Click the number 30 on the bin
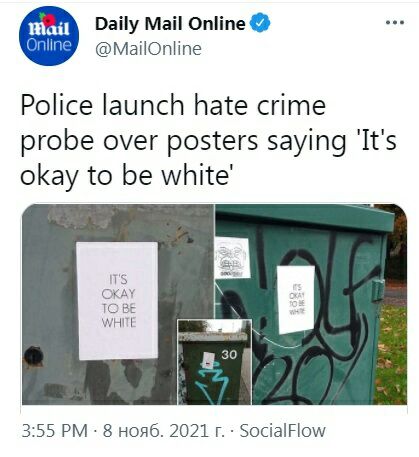Image resolution: width=419 pixels, height=457 pixels. pos(229,355)
